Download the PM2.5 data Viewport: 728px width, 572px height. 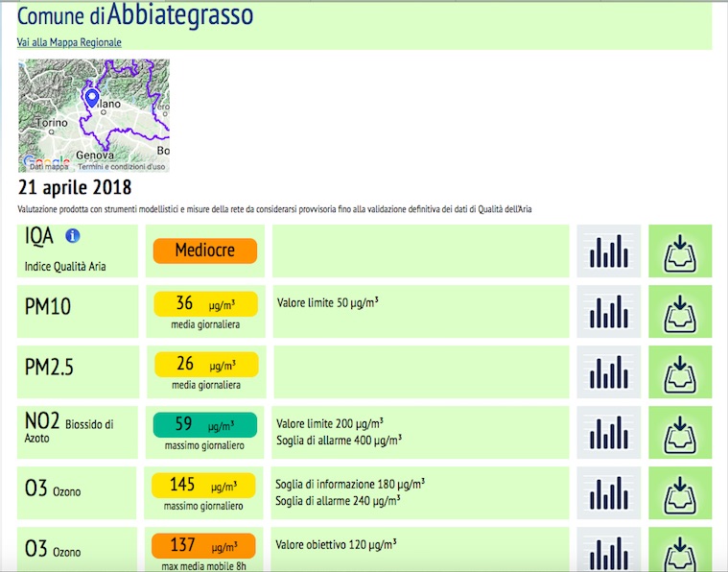tap(680, 372)
